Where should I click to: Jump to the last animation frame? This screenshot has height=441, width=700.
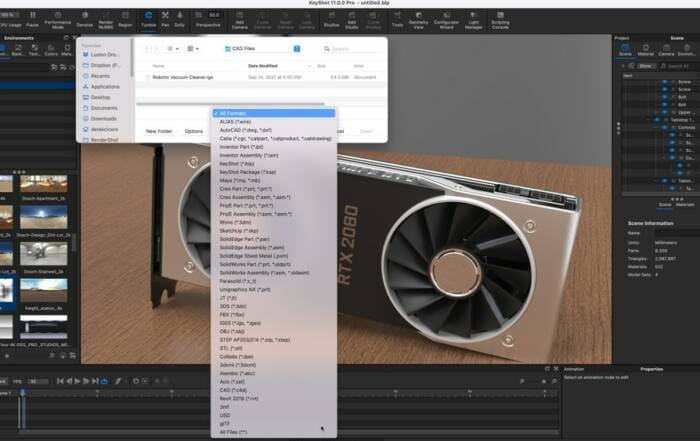pos(95,381)
